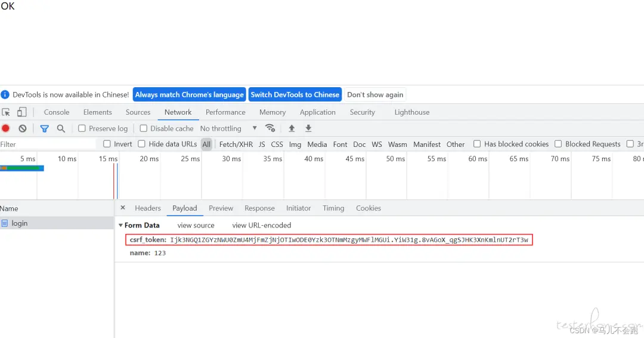
Task: Click the info icon in language banner
Action: point(5,94)
